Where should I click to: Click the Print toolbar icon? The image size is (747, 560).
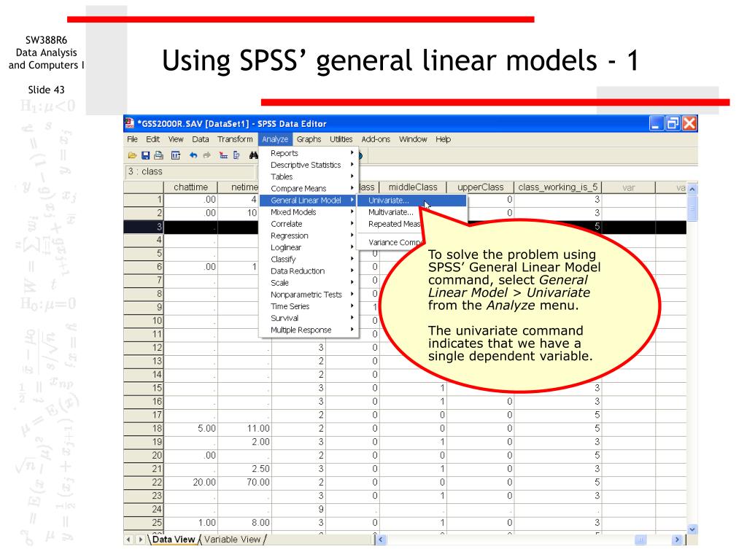(x=158, y=155)
